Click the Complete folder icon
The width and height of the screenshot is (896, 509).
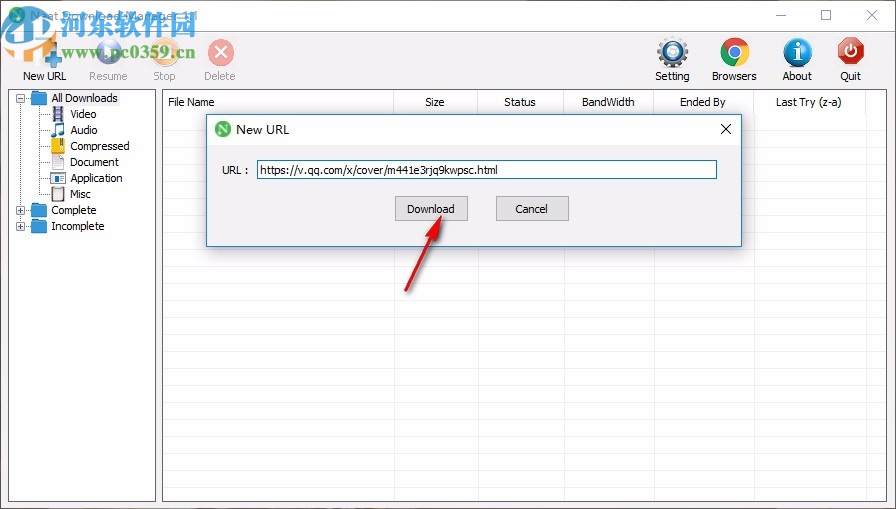click(x=39, y=210)
